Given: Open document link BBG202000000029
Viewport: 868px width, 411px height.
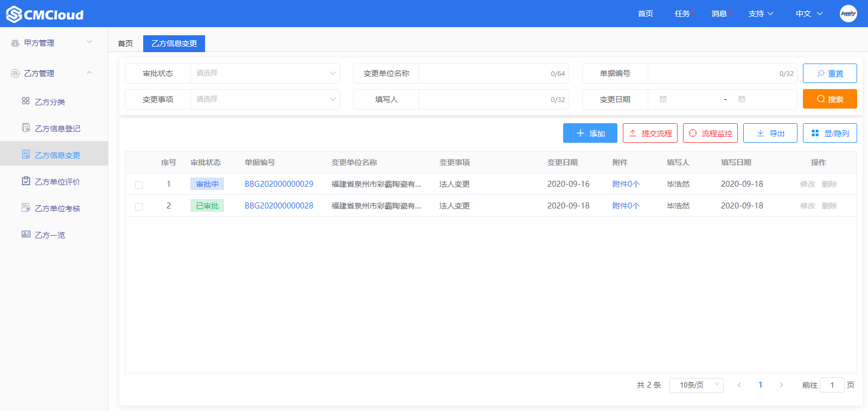Looking at the screenshot, I should (x=279, y=184).
